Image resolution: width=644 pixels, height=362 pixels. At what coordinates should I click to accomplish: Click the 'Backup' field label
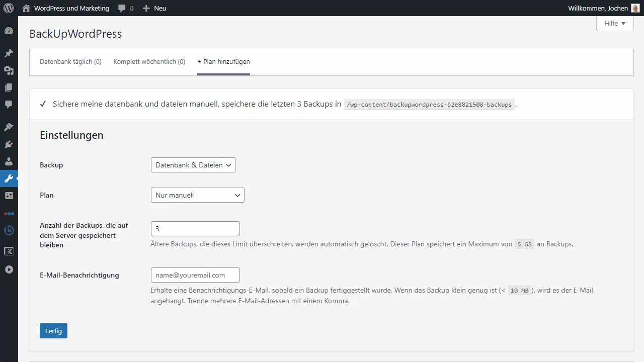[x=51, y=165]
